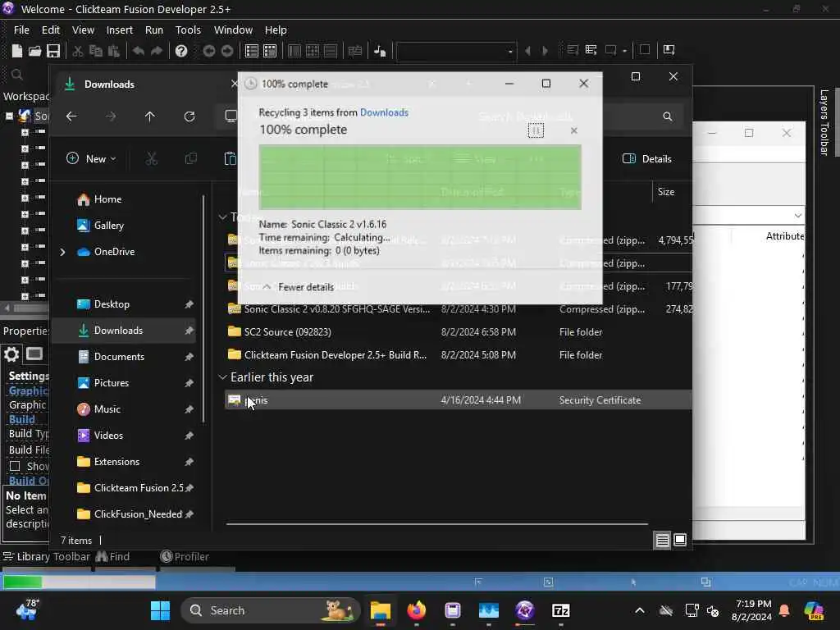Click the search magnifier in Explorer
840x630 pixels.
click(x=668, y=116)
